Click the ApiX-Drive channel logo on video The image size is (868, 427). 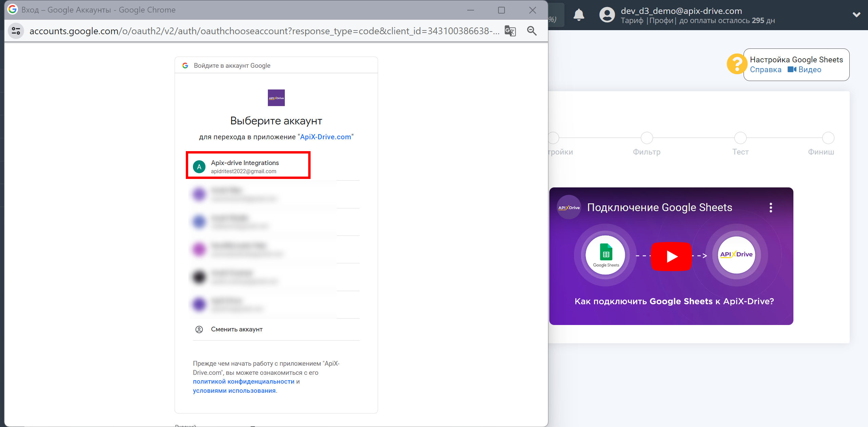[x=569, y=207]
